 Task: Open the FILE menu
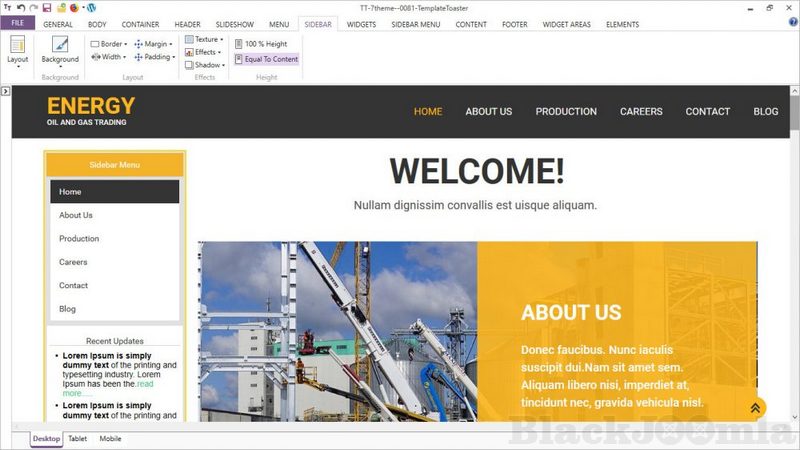pyautogui.click(x=17, y=24)
